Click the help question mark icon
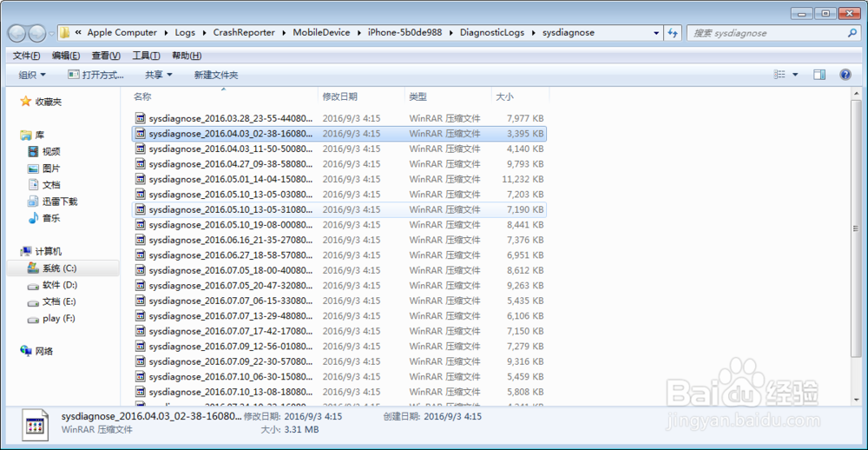 (x=845, y=75)
